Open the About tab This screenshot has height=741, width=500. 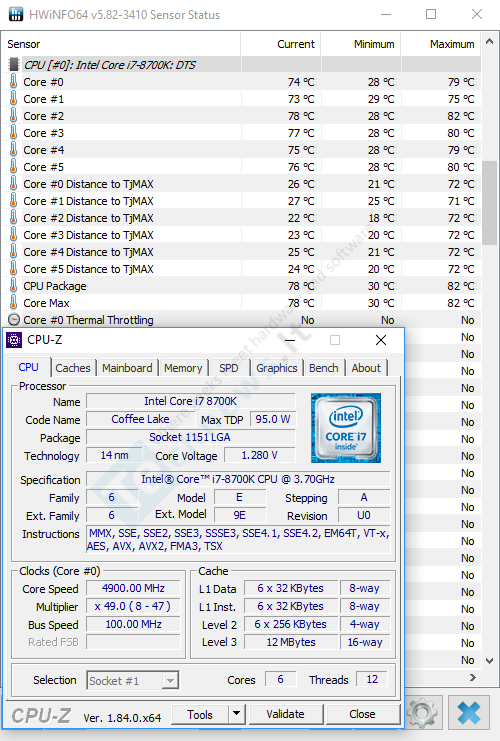(366, 368)
